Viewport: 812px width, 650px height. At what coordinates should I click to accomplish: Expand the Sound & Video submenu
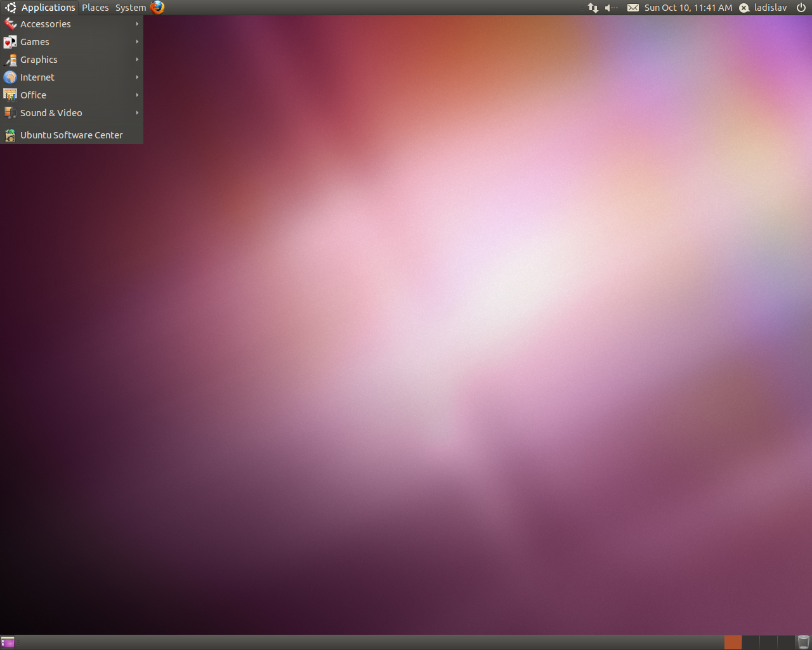(72, 113)
